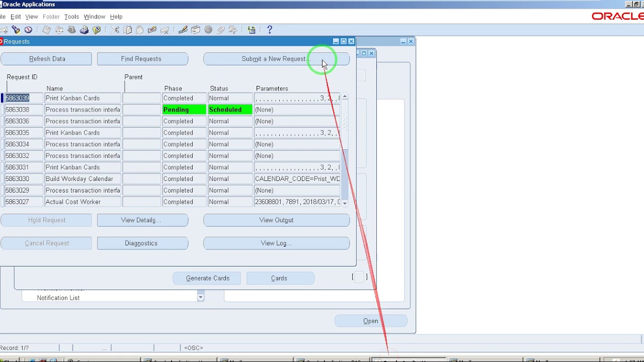Click the Find Requests button
The height and width of the screenshot is (362, 644).
tap(142, 59)
